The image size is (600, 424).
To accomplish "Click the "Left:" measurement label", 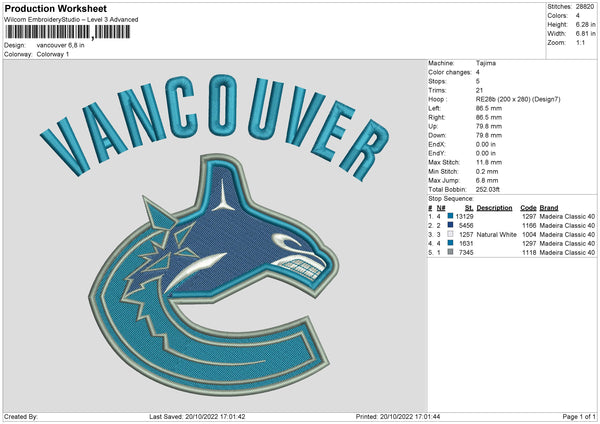I will point(434,108).
